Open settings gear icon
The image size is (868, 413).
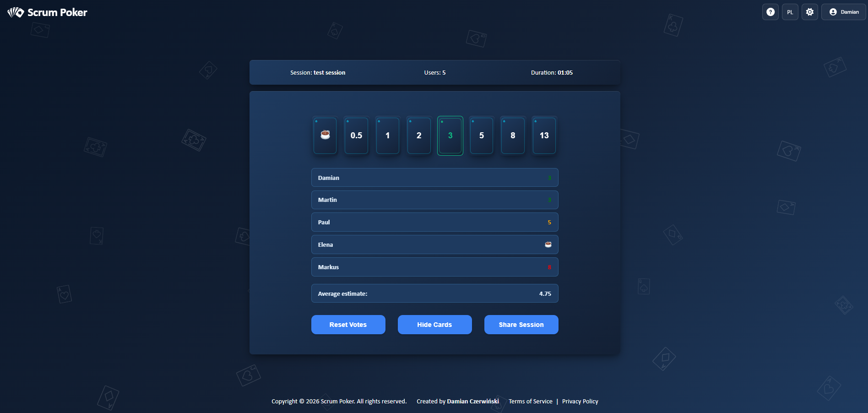point(810,12)
